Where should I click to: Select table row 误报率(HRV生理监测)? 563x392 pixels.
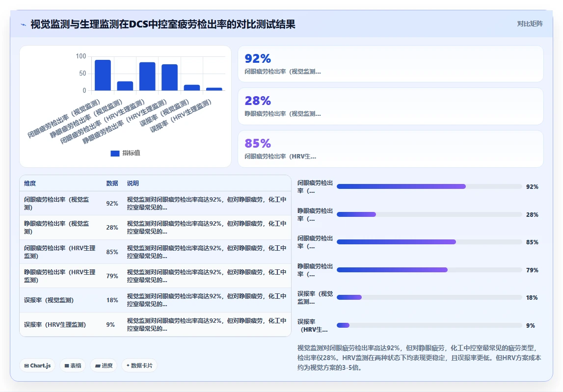point(155,324)
